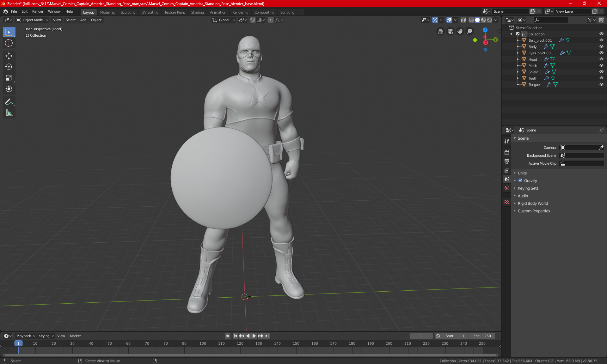Toggle auto keying record button
Screen dimensions: 607x364
click(227, 336)
